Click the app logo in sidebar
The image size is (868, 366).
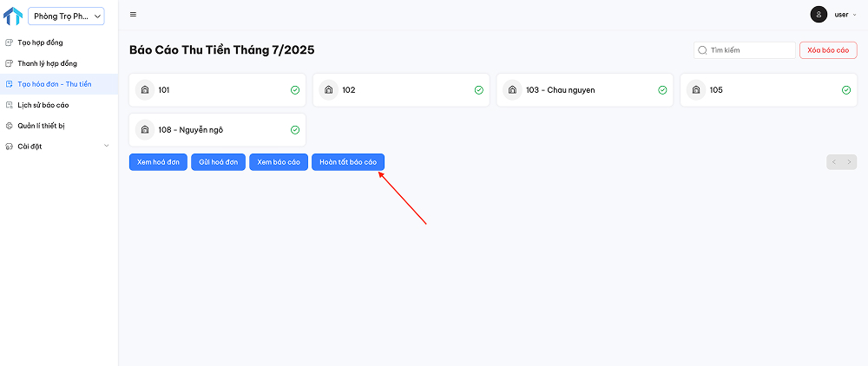pos(13,16)
